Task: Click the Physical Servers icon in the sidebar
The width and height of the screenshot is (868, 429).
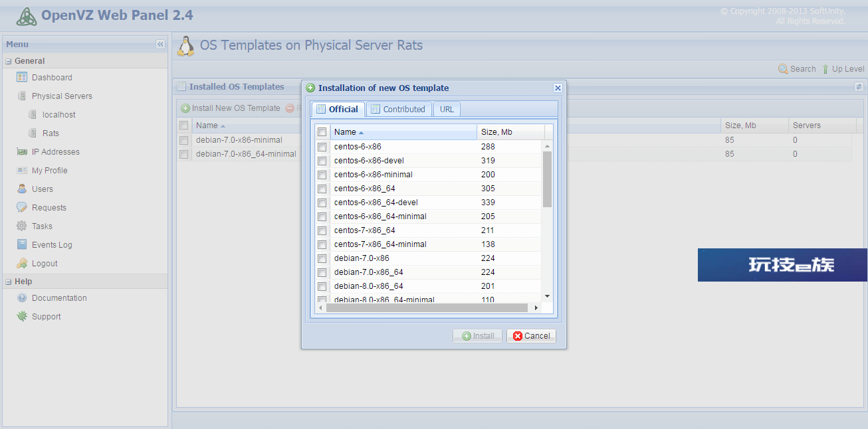Action: point(21,96)
